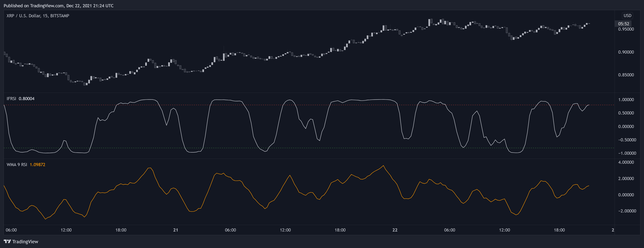Image resolution: width=644 pixels, height=248 pixels.
Task: Click the TradingView wordmark text at bottom
Action: coord(25,242)
